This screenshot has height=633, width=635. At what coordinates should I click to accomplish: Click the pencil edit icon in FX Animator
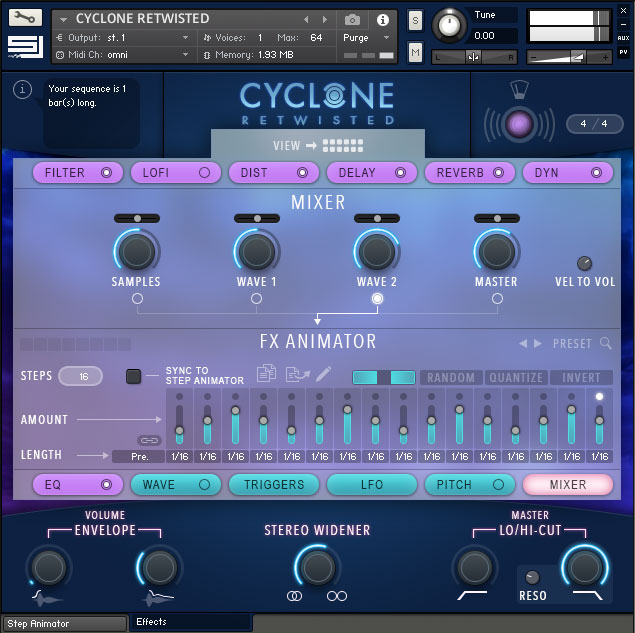324,374
